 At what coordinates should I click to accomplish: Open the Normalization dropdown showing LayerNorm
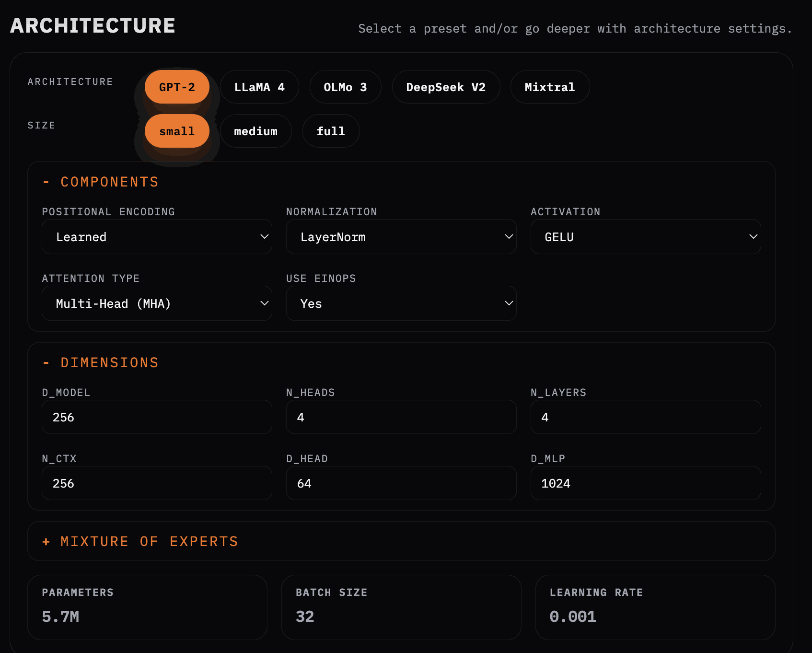click(401, 237)
